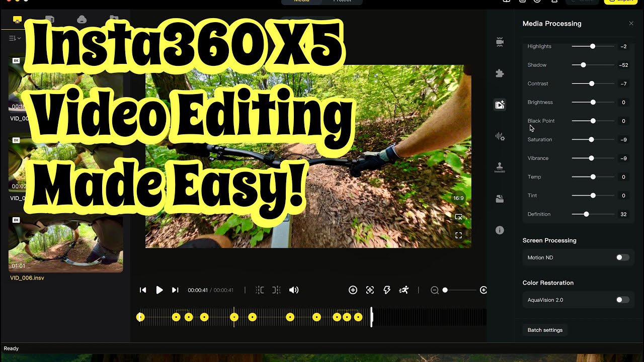The width and height of the screenshot is (644, 362).
Task: Select the last yellow keyframe on timeline
Action: pos(358,317)
